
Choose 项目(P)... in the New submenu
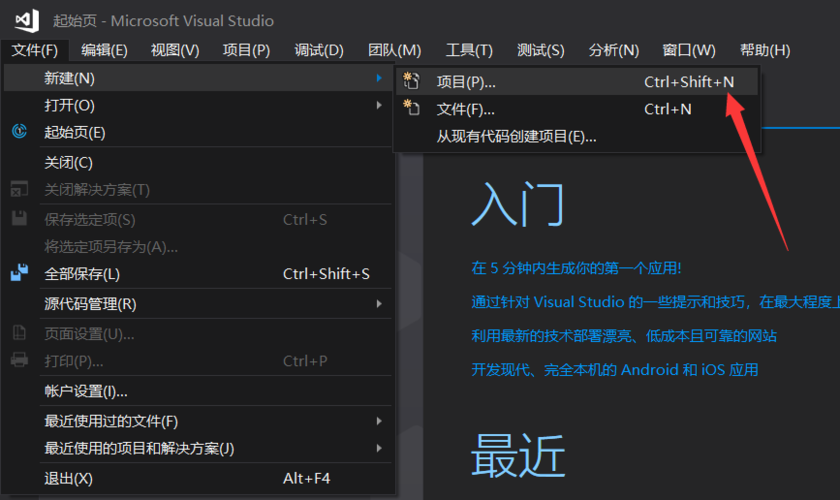click(577, 81)
